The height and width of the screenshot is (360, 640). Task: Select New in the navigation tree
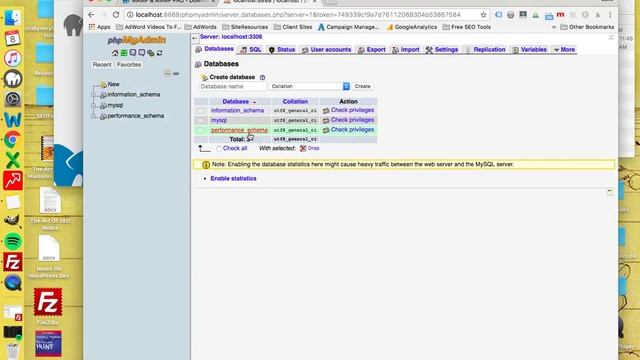click(x=113, y=84)
